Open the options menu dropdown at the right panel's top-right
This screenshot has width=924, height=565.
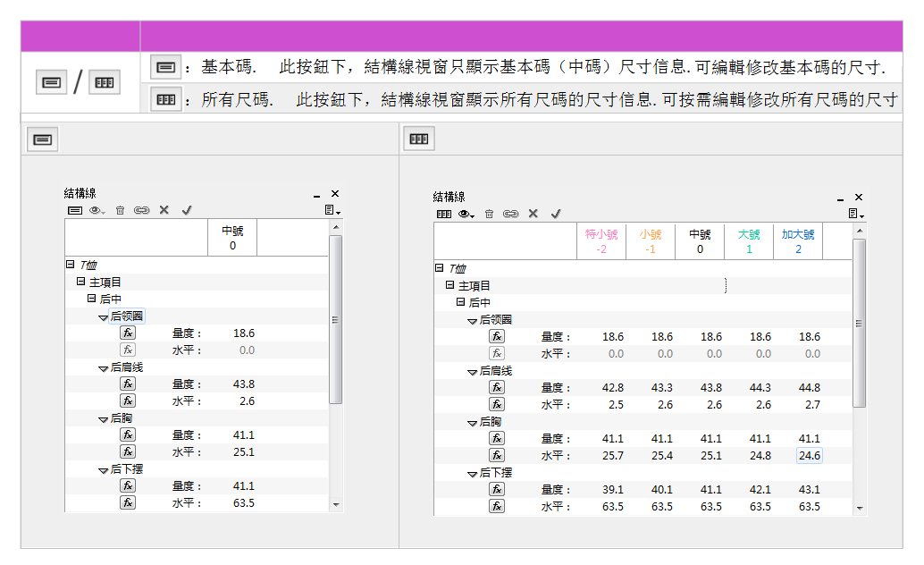click(856, 214)
